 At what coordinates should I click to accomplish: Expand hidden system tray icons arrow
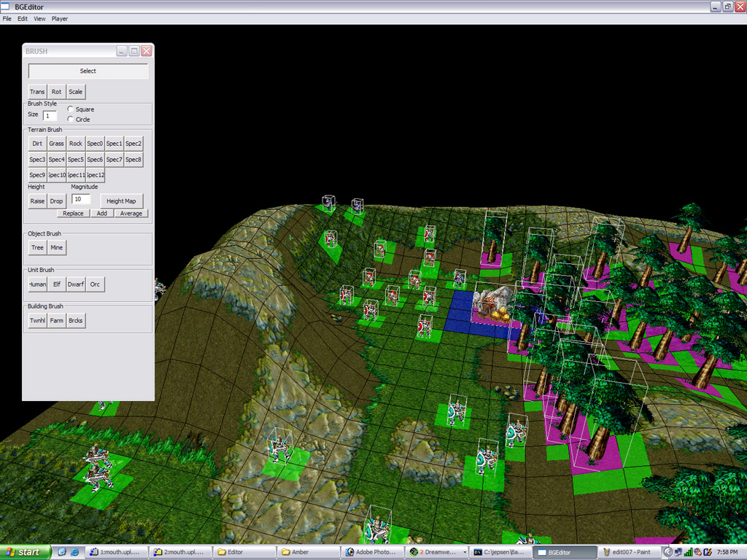668,552
